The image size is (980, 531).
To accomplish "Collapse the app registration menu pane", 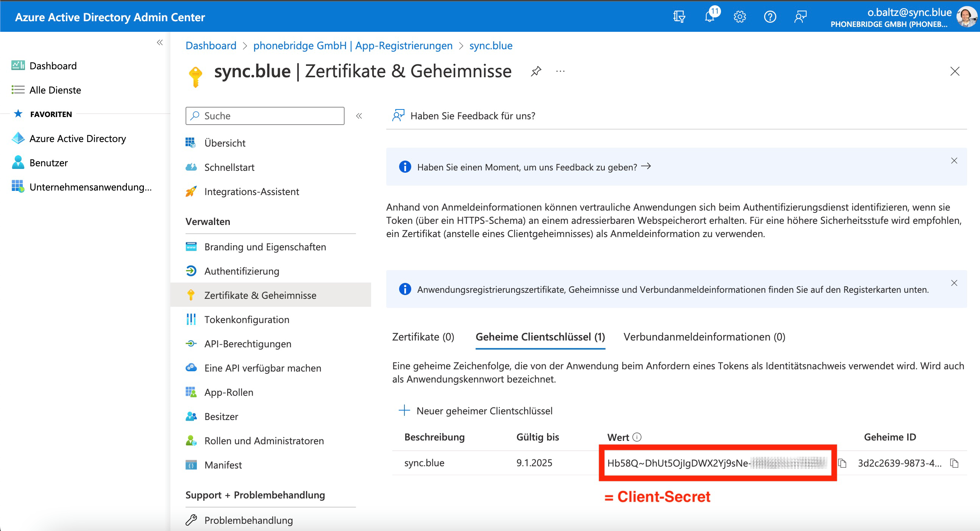I will (x=359, y=116).
